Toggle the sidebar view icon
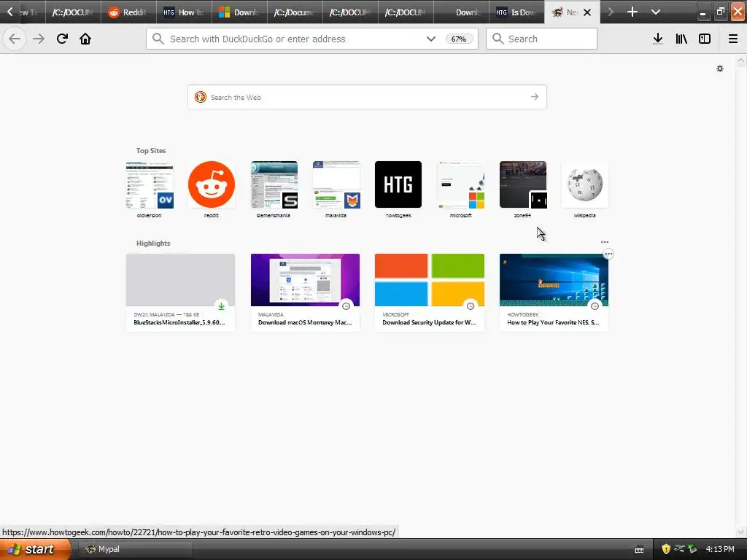747x560 pixels. point(705,39)
